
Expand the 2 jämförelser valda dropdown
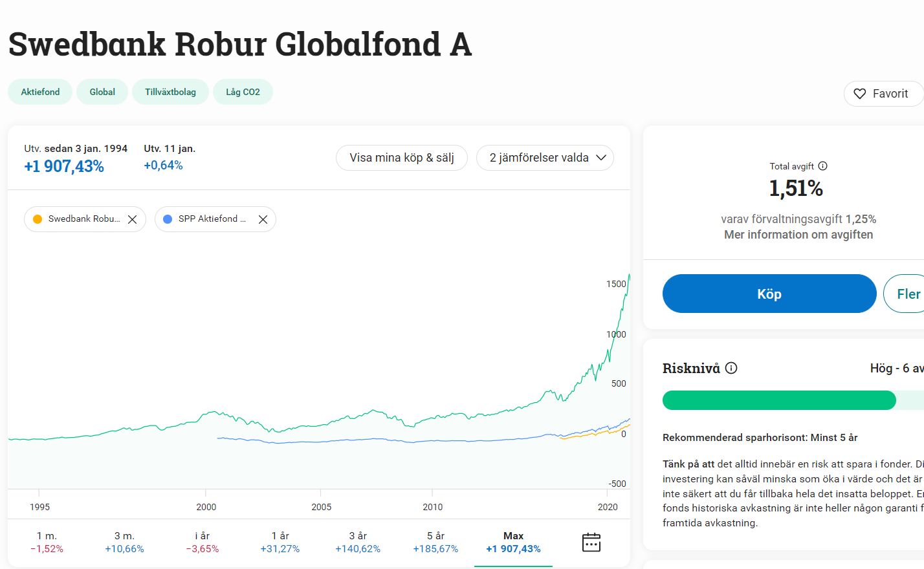pyautogui.click(x=545, y=158)
